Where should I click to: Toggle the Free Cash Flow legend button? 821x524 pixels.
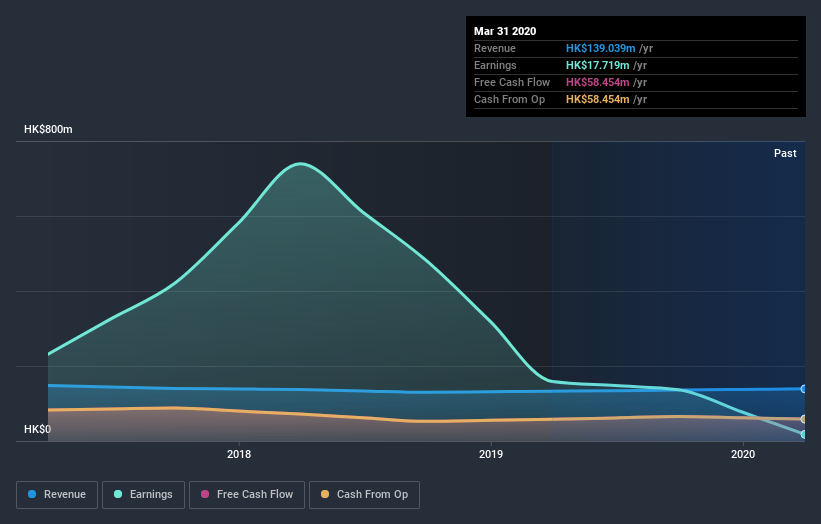coord(247,495)
